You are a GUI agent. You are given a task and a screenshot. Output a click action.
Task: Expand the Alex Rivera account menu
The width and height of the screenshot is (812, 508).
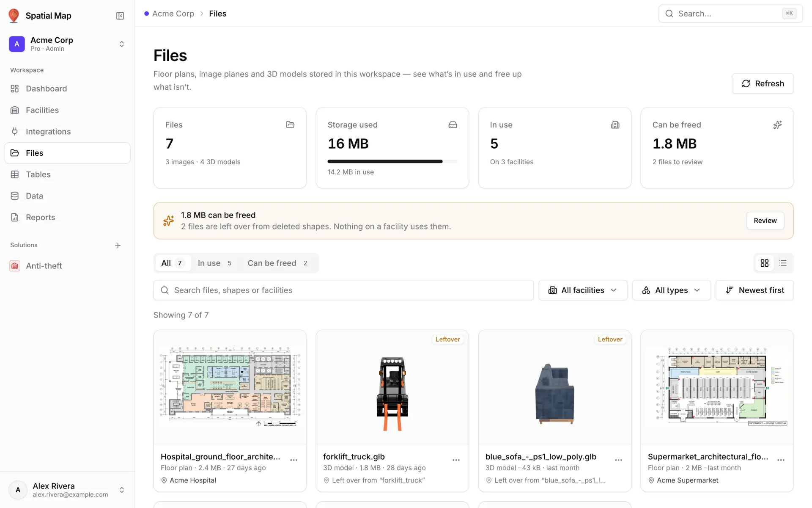coord(67,490)
